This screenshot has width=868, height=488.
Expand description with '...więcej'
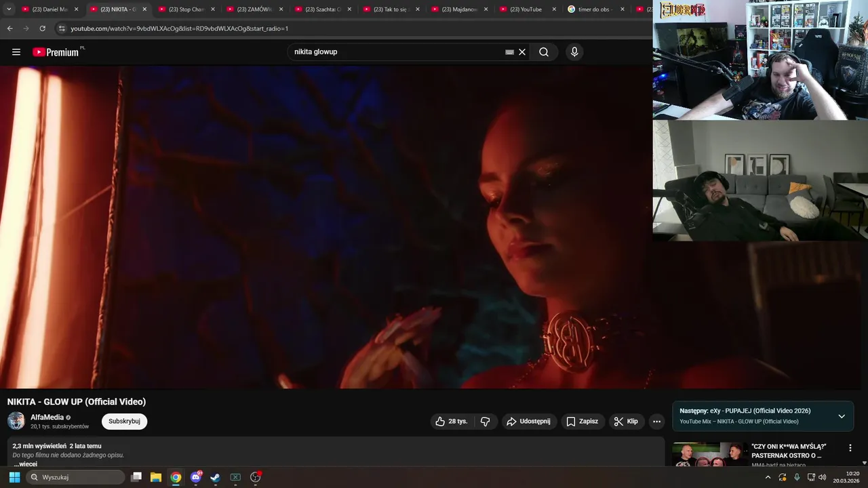pos(26,464)
